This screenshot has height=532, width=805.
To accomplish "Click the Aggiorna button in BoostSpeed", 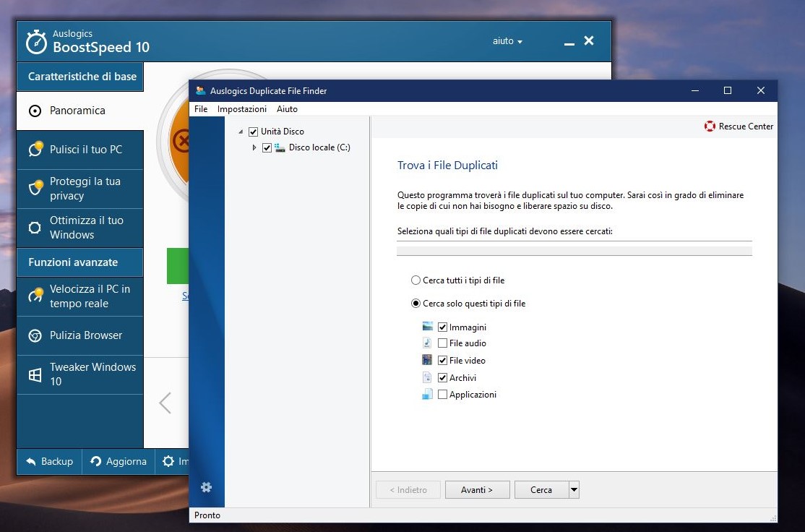I will click(x=119, y=462).
